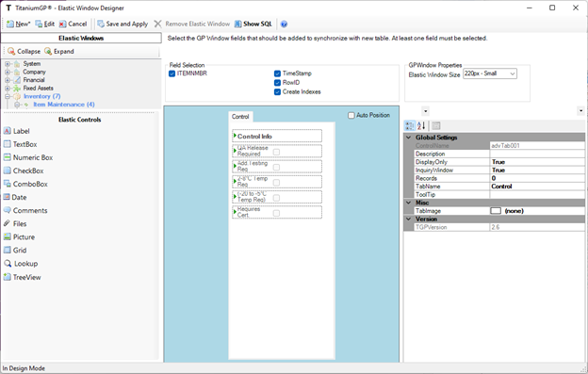Switch to the Control tab

240,117
